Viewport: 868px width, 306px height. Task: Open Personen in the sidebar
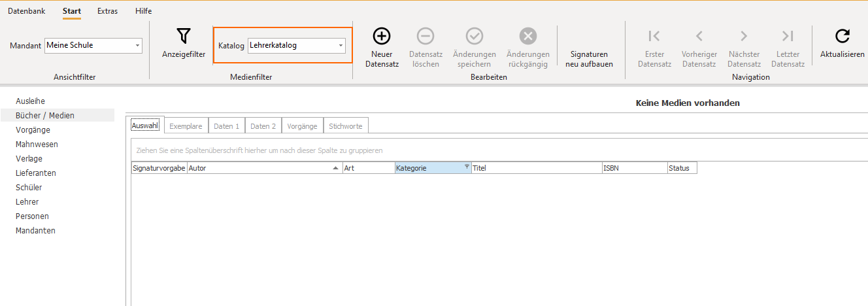click(x=32, y=216)
